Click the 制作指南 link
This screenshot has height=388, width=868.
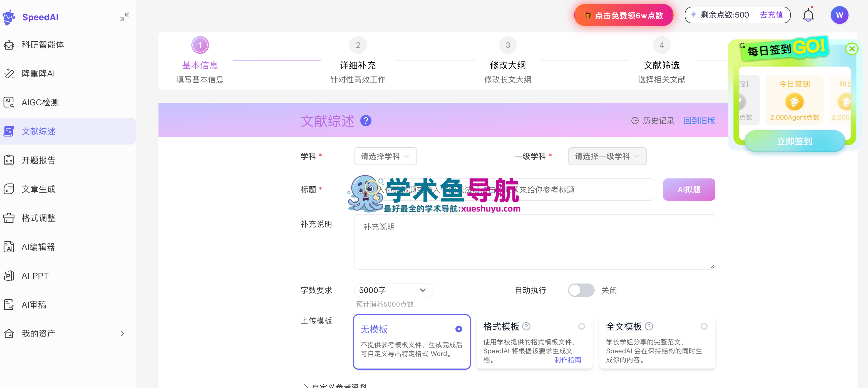568,360
